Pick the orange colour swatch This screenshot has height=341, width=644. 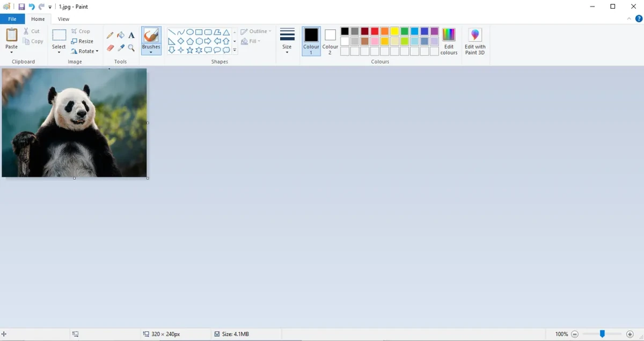pyautogui.click(x=385, y=32)
